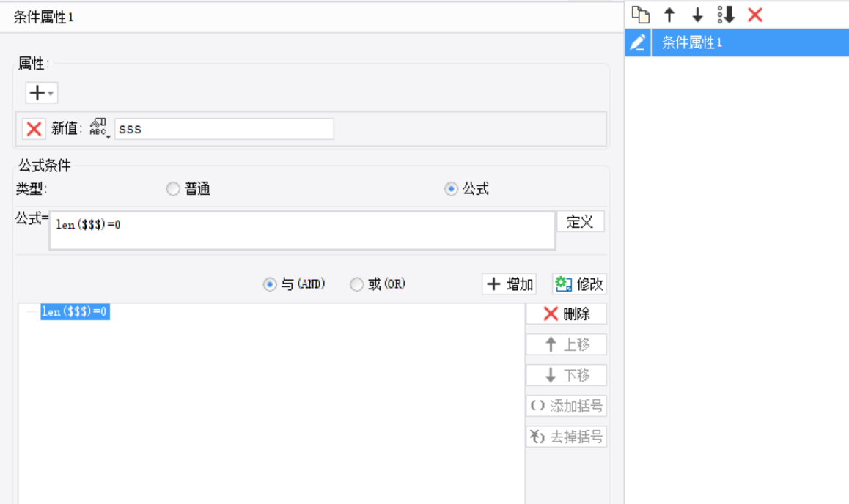Remove the 新值 property with red X
This screenshot has height=504, width=849.
(x=34, y=129)
